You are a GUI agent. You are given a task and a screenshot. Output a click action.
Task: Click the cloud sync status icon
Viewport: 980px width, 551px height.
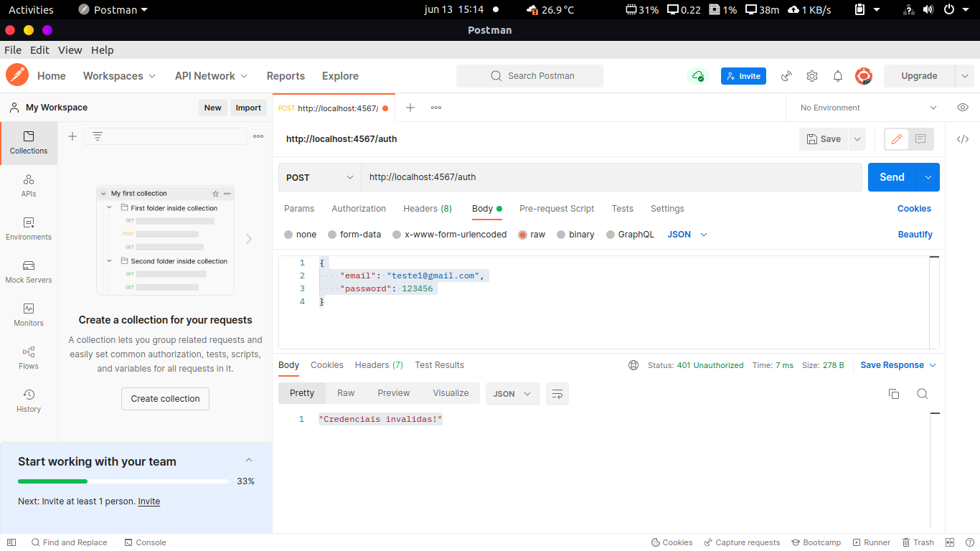697,76
